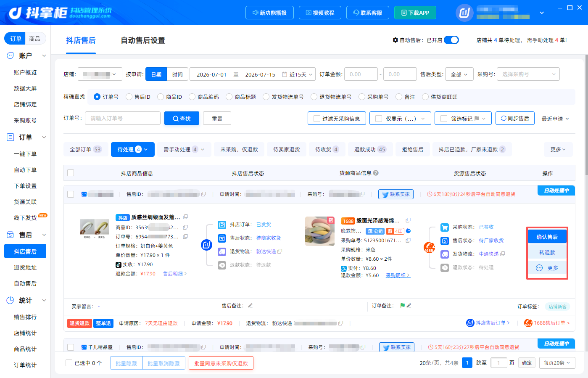Click 订单号 search input field
The image size is (588, 378).
click(123, 119)
